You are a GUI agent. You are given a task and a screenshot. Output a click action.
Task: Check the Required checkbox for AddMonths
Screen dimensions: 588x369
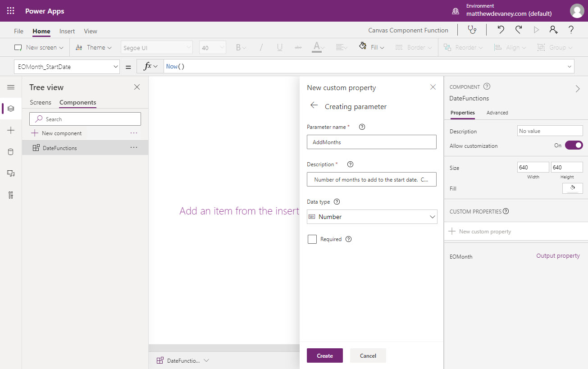pyautogui.click(x=312, y=239)
